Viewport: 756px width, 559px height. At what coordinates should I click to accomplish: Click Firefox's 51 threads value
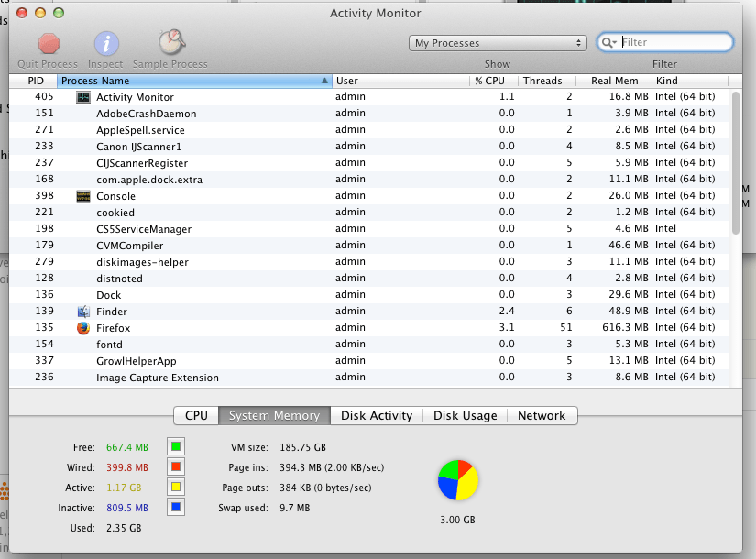click(566, 327)
